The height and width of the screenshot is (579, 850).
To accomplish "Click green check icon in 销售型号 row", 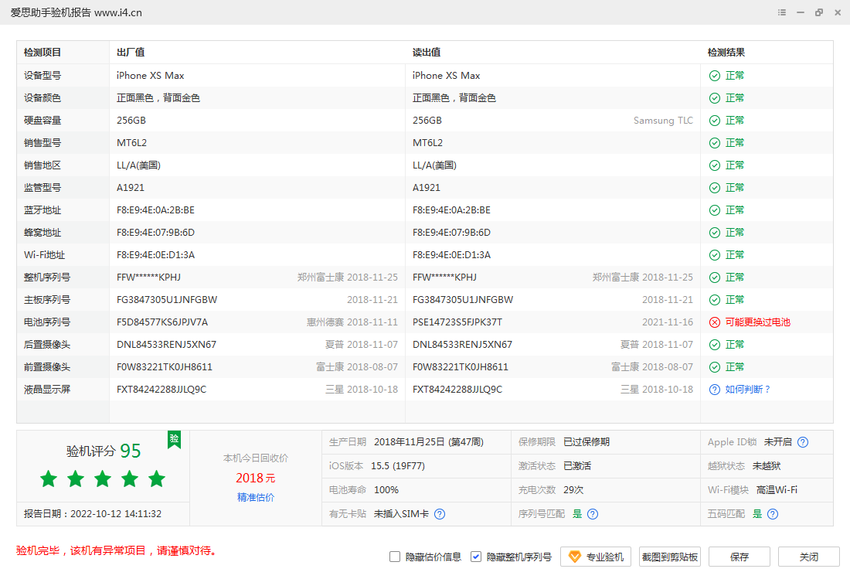I will click(714, 143).
